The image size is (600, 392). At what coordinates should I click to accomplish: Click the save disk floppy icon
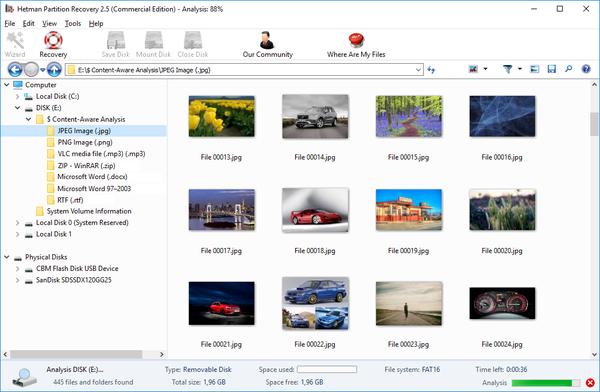click(x=551, y=69)
